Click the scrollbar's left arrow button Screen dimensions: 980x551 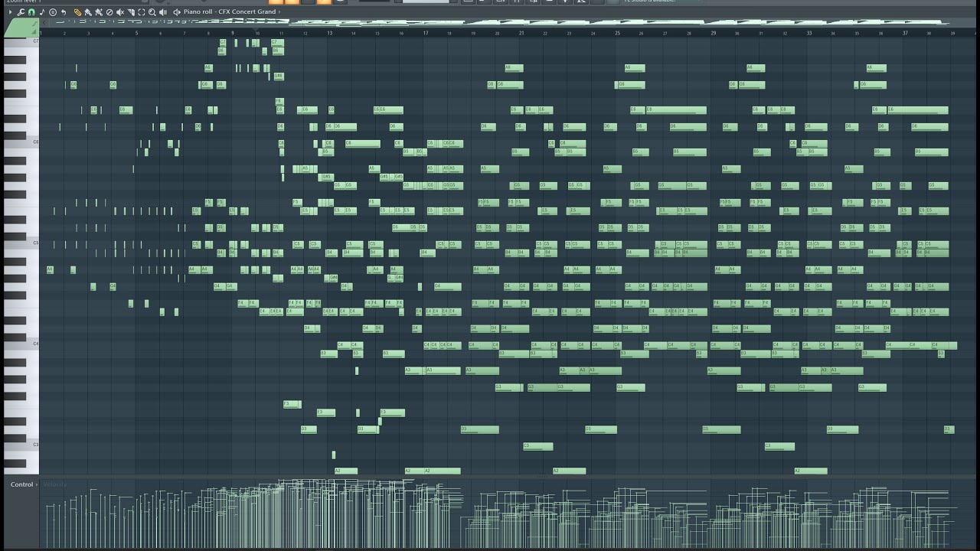pyautogui.click(x=44, y=21)
